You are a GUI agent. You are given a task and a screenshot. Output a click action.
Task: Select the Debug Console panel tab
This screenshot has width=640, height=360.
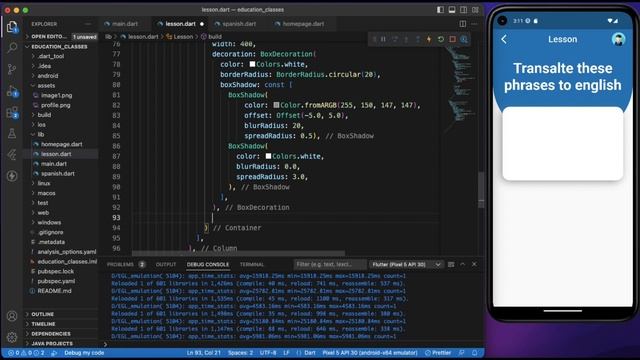coord(208,264)
